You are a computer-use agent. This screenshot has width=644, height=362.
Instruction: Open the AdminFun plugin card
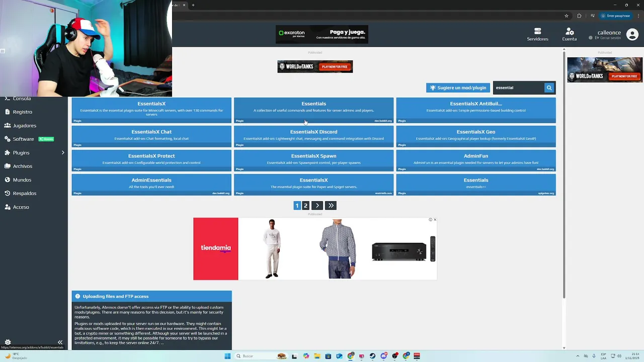coord(476,160)
